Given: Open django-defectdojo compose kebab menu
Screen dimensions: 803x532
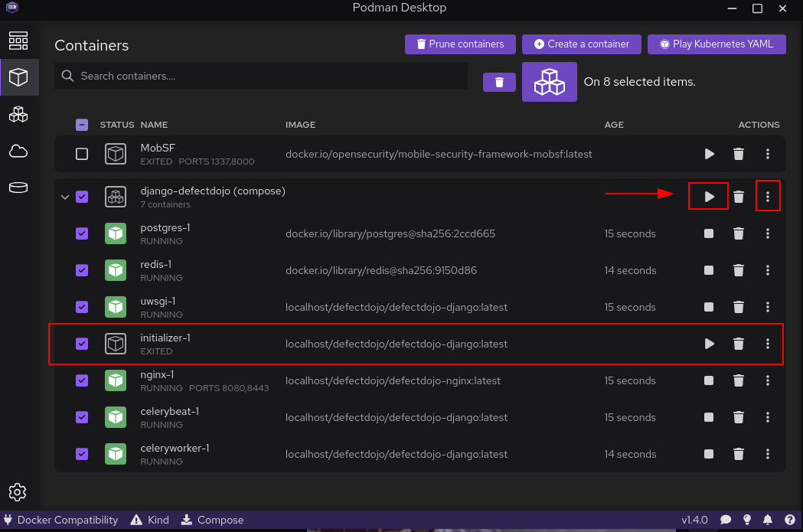Looking at the screenshot, I should tap(767, 197).
